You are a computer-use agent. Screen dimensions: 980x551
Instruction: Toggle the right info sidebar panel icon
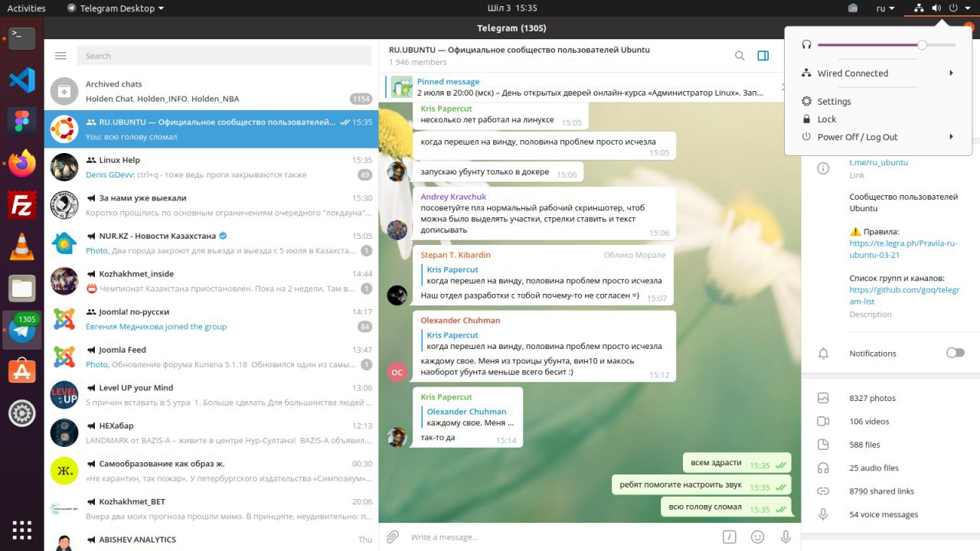point(763,56)
